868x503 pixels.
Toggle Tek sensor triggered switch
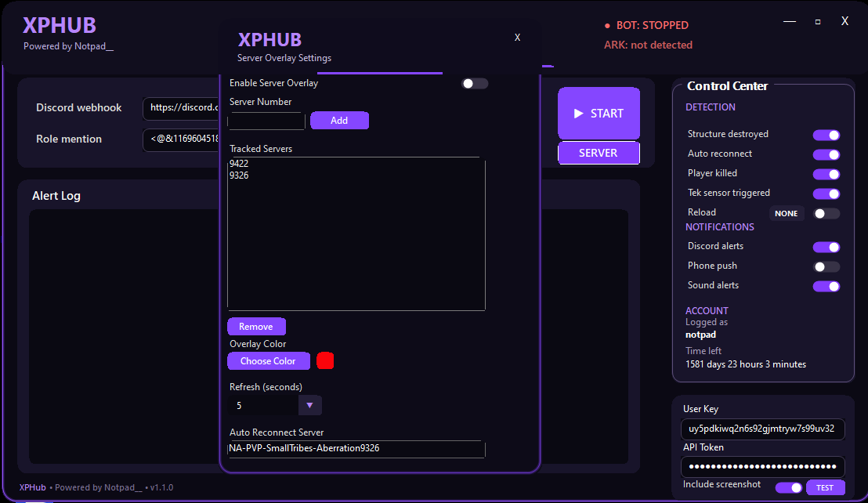click(826, 194)
